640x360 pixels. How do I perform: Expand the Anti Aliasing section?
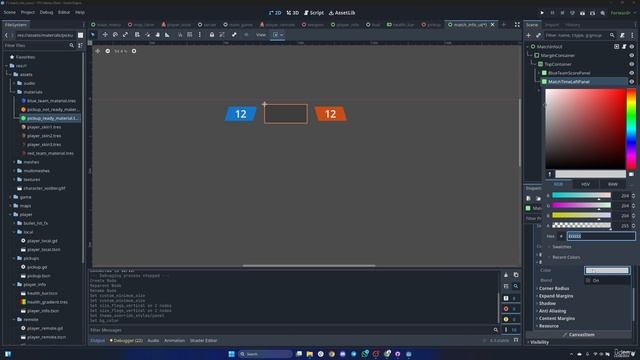coord(552,311)
